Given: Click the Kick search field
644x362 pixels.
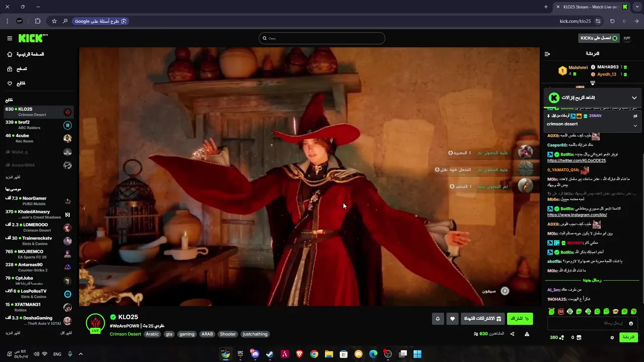Looking at the screenshot, I should [x=322, y=38].
